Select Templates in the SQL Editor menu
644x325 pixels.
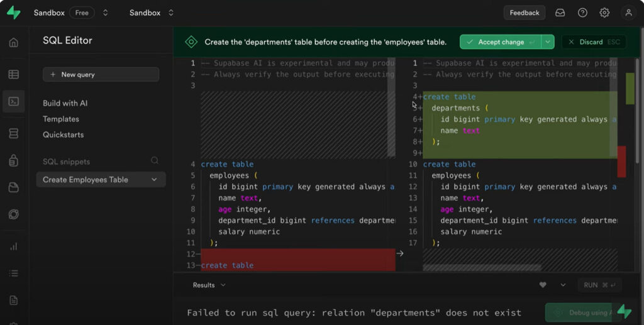pyautogui.click(x=61, y=119)
